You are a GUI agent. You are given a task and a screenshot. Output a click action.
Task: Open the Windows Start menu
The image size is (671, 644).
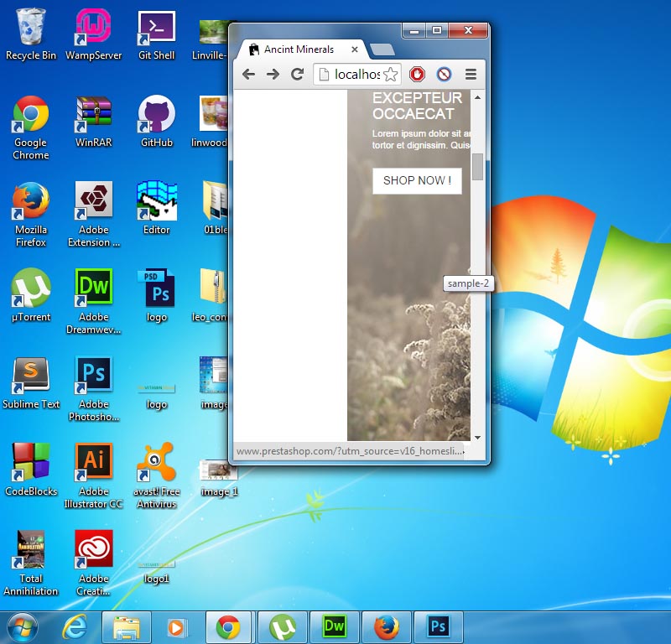(x=23, y=626)
